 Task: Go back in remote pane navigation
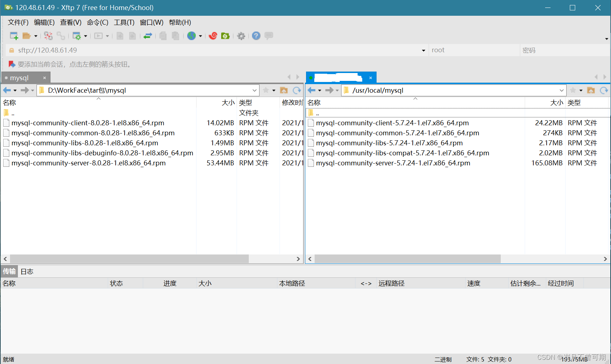[x=311, y=90]
